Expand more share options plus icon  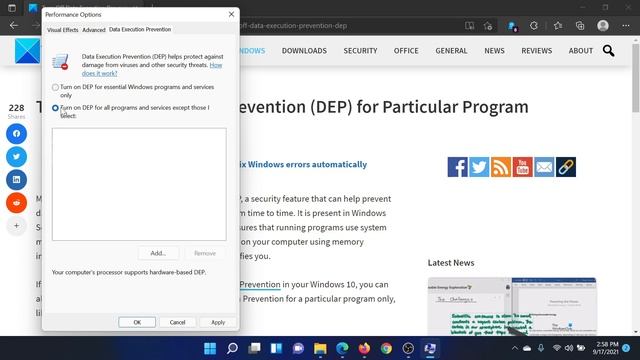click(x=16, y=225)
